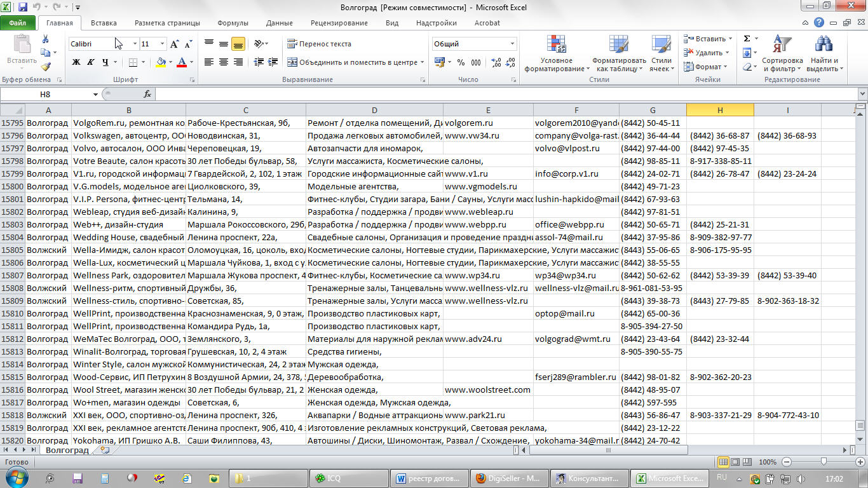Click the insert new sheet tab icon
Image resolution: width=868 pixels, height=488 pixels.
coord(105,450)
